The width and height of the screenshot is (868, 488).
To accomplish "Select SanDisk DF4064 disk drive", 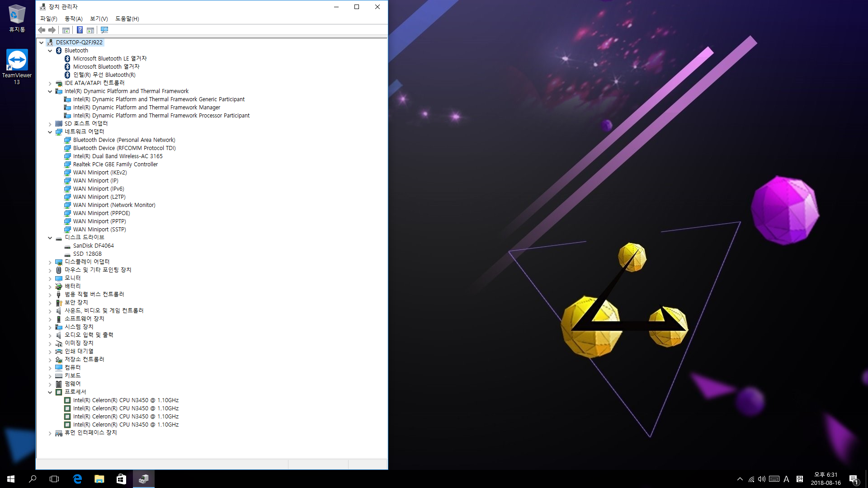I will [x=93, y=246].
